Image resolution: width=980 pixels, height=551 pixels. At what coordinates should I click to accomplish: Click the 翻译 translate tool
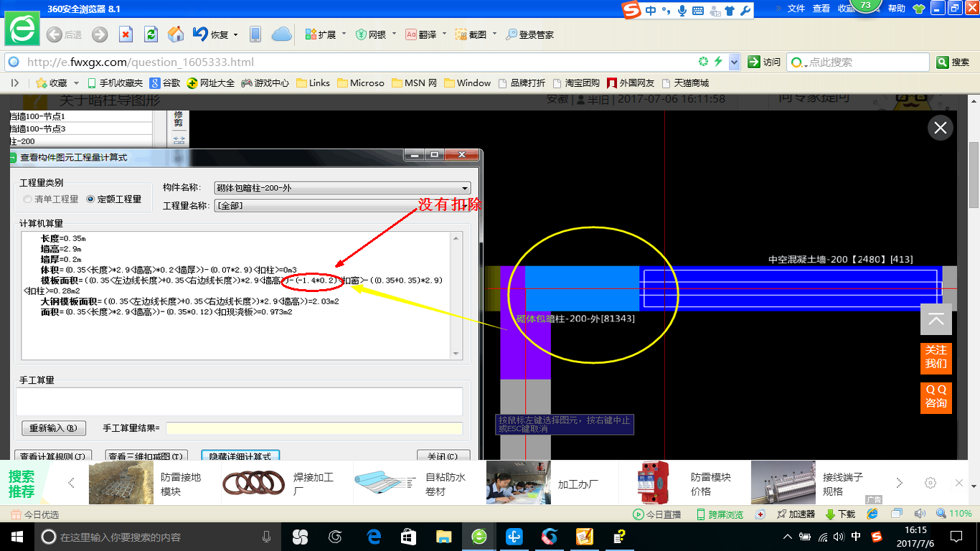(421, 34)
